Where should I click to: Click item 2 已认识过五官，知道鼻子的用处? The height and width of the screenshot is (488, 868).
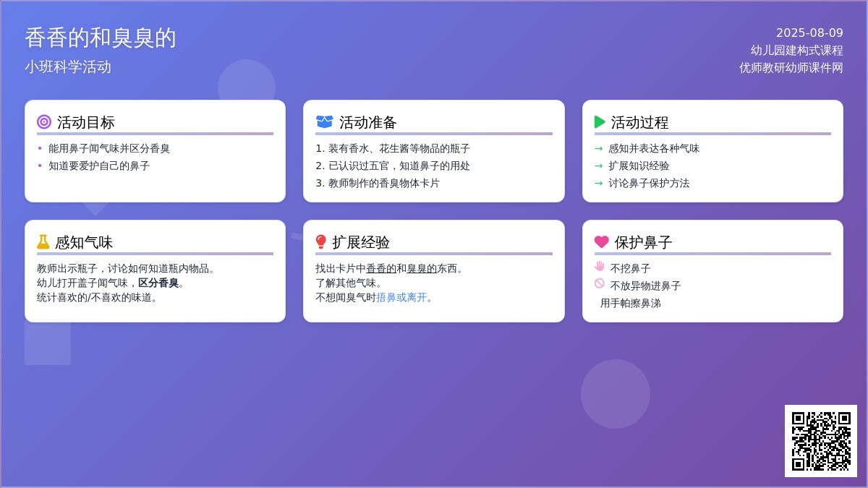(393, 166)
